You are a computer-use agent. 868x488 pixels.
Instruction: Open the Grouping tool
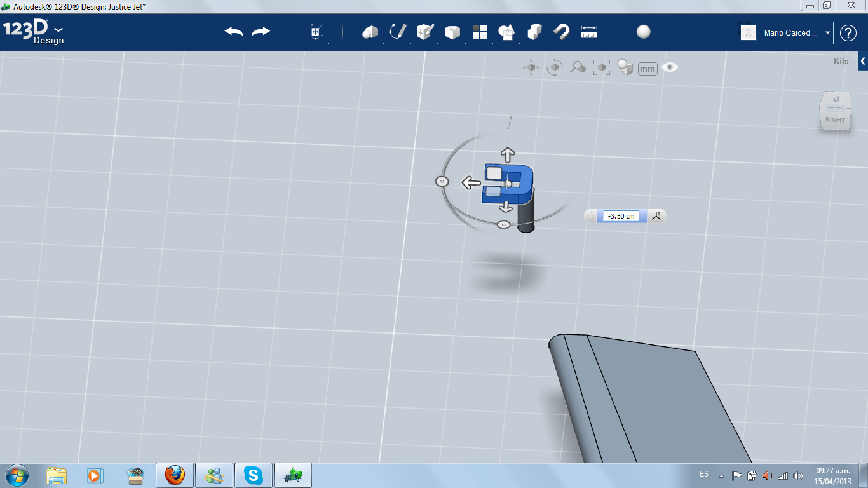[x=506, y=32]
